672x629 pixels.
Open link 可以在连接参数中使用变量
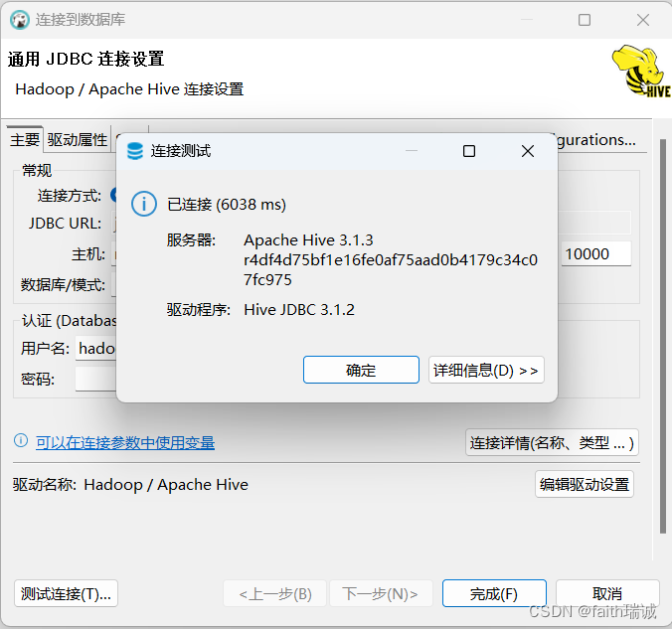tap(125, 442)
